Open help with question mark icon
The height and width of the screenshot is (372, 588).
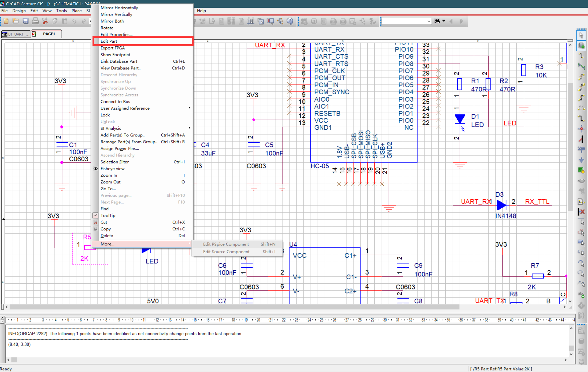coord(290,21)
